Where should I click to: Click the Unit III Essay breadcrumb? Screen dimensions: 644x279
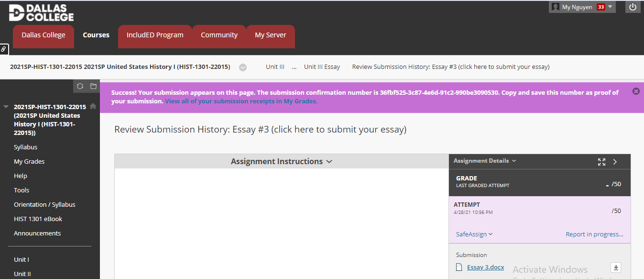[x=322, y=67]
